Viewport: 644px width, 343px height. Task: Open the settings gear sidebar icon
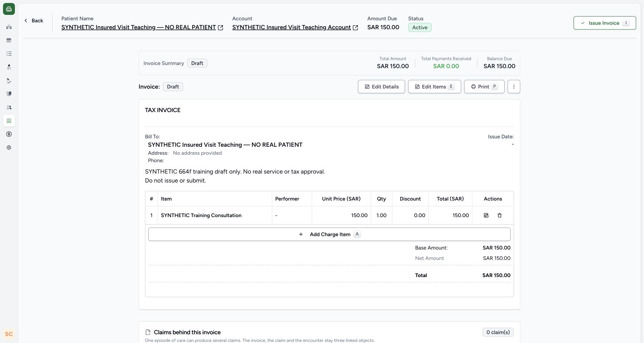(9, 147)
